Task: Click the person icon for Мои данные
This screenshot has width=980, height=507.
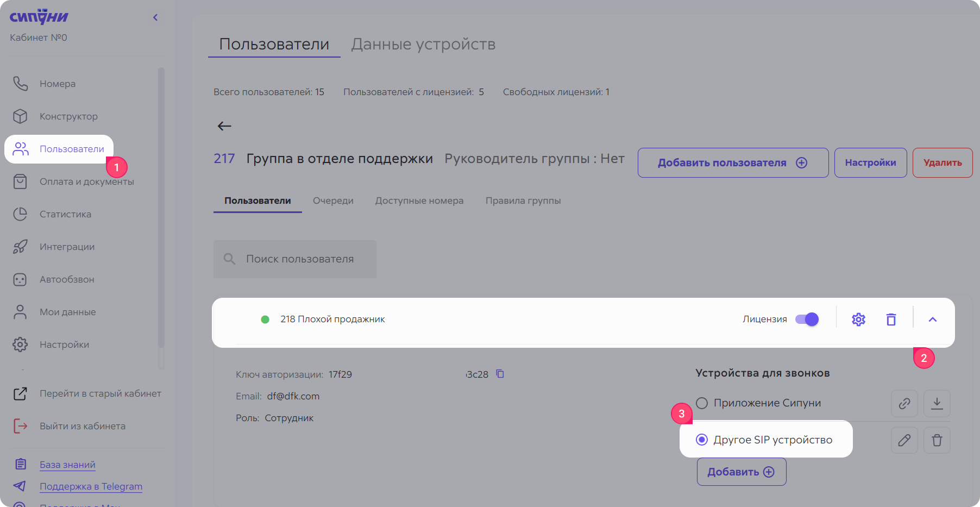Action: click(x=20, y=312)
